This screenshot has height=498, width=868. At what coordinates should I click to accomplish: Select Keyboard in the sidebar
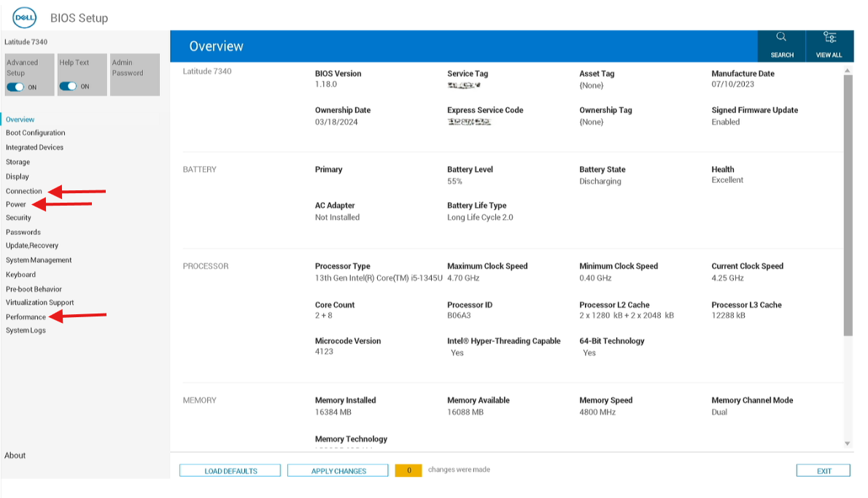click(x=20, y=274)
